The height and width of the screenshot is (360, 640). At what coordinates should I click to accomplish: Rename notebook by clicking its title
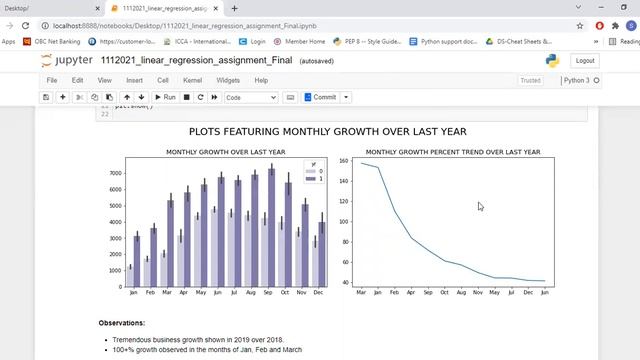tap(196, 60)
